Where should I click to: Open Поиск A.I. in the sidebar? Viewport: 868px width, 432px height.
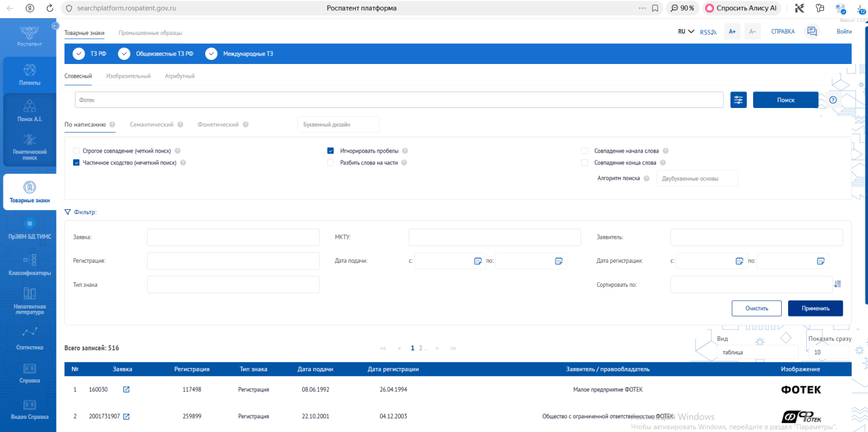pyautogui.click(x=29, y=111)
